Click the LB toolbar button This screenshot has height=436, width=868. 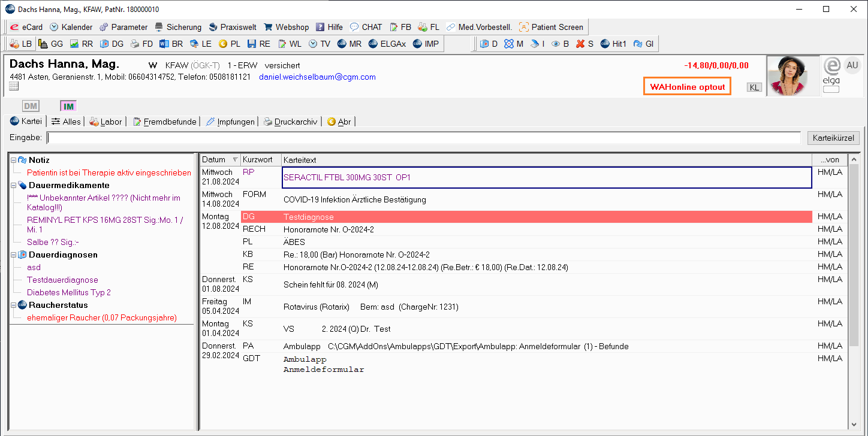tap(22, 44)
